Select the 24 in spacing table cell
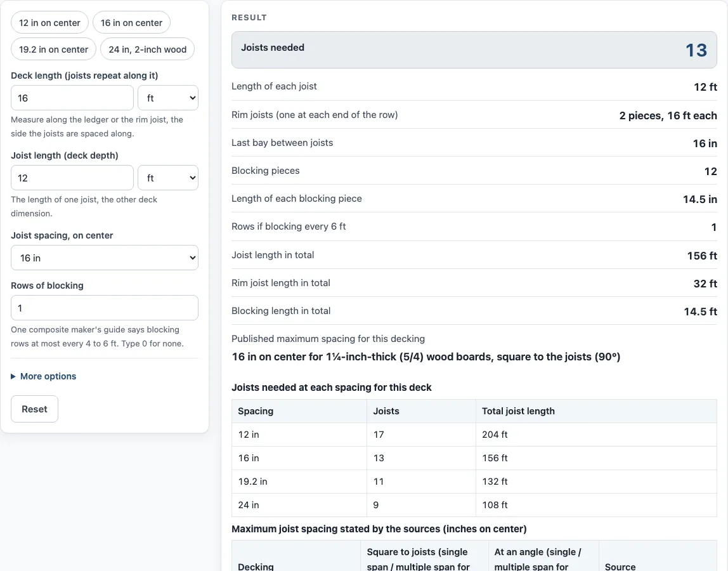 tap(299, 505)
